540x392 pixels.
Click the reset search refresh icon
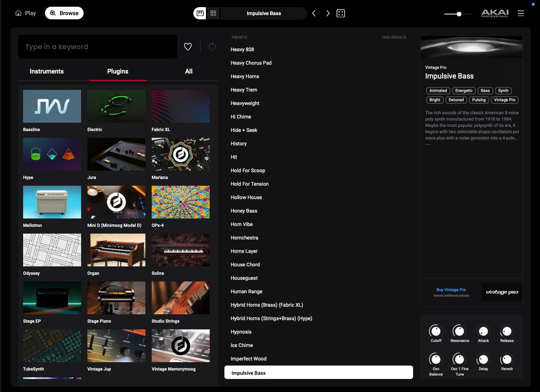click(x=212, y=47)
